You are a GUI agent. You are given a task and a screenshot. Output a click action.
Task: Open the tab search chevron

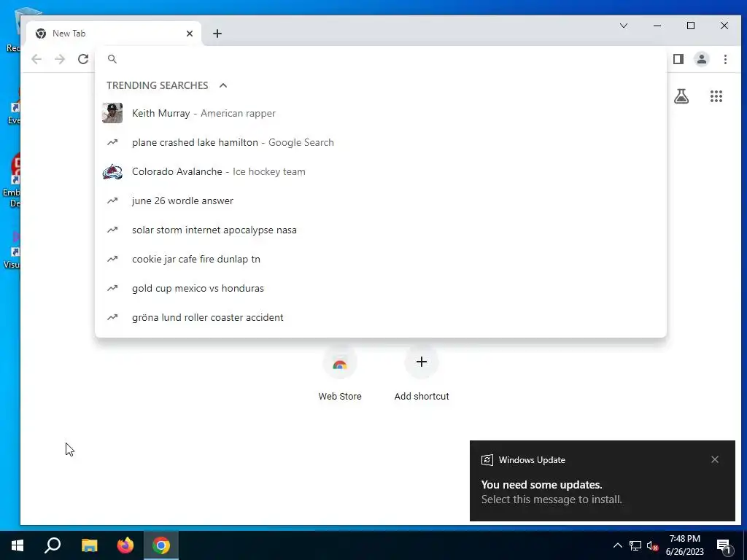pyautogui.click(x=624, y=26)
